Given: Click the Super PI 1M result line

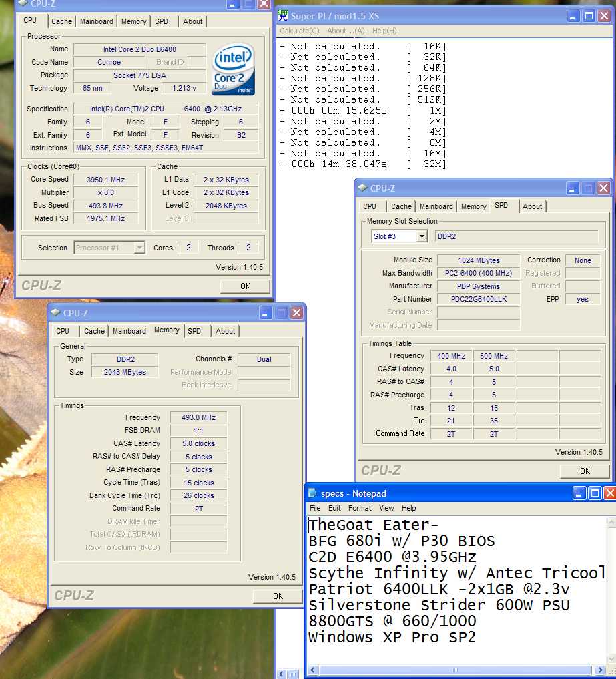Looking at the screenshot, I should tap(363, 110).
